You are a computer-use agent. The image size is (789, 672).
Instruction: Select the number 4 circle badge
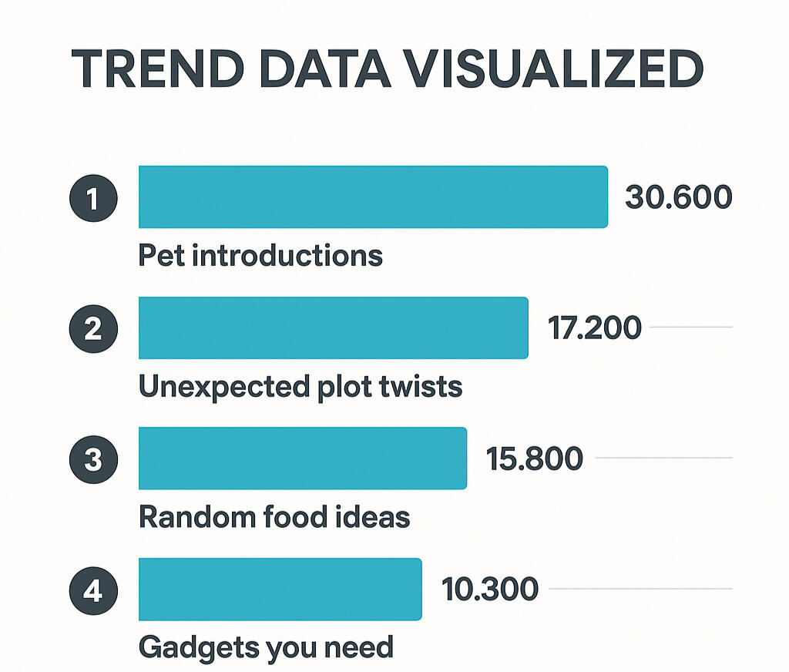93,591
